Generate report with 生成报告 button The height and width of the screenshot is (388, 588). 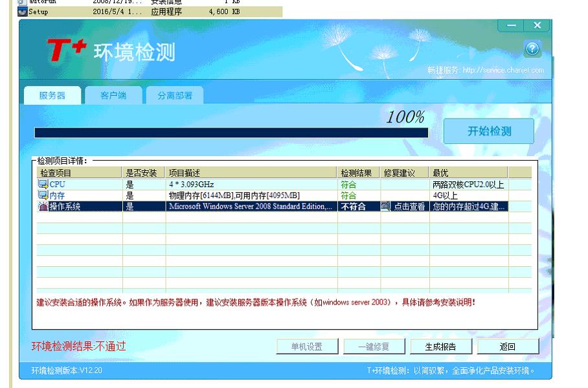pos(440,347)
